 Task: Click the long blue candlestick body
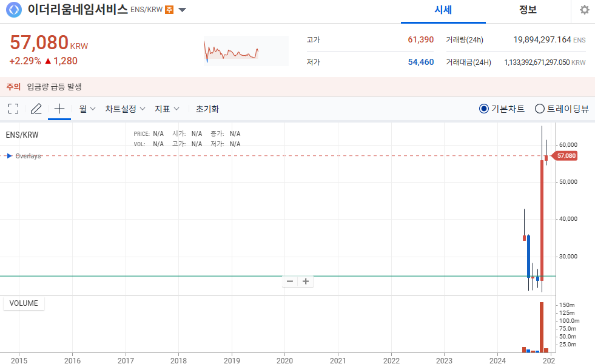529,256
